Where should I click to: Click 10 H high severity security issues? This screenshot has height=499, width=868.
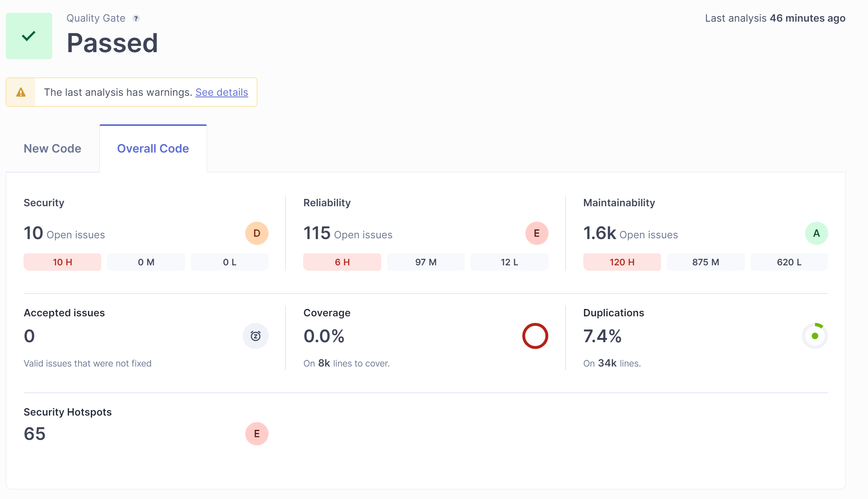pos(62,262)
